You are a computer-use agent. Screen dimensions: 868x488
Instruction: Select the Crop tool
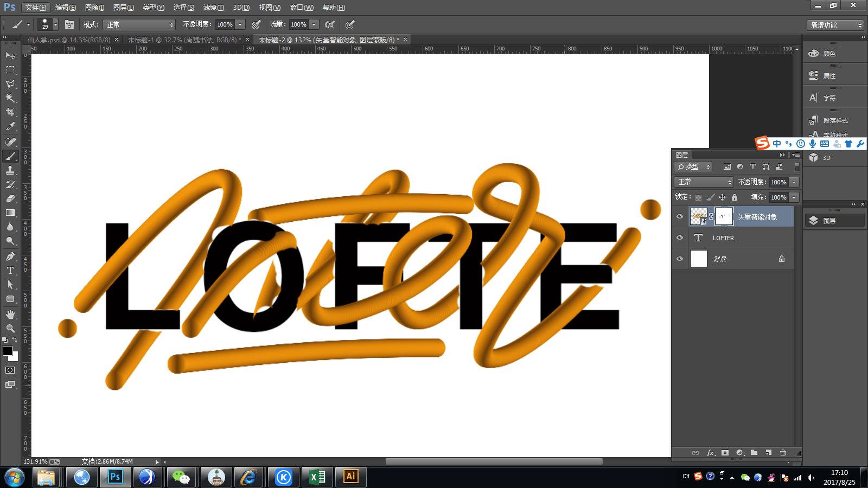coord(10,112)
